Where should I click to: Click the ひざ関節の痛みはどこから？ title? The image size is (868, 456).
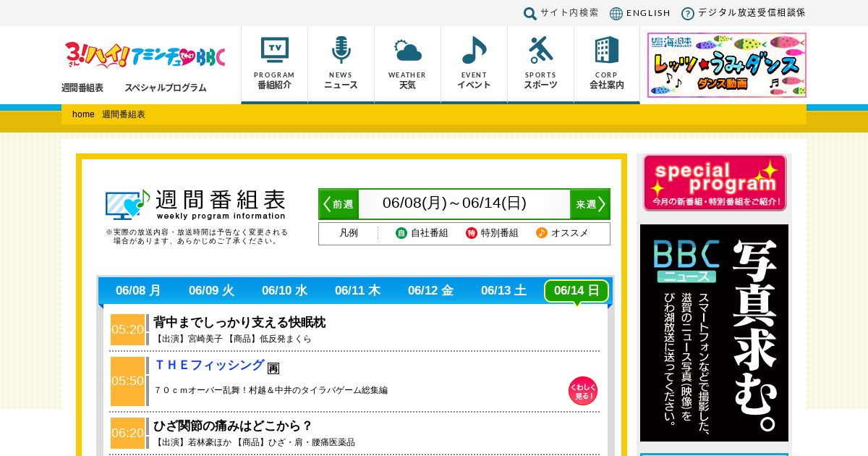(233, 426)
